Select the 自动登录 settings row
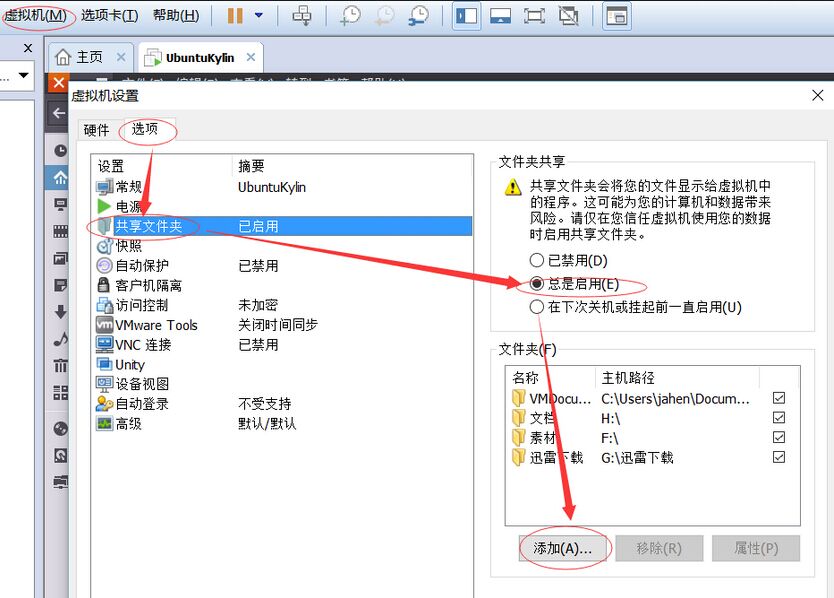 tap(282, 404)
